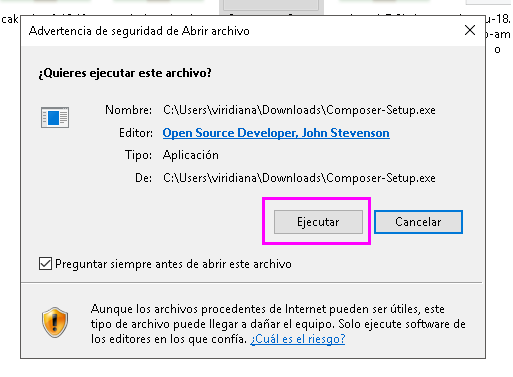Close the security warning dialog
This screenshot has width=513, height=377.
click(470, 30)
